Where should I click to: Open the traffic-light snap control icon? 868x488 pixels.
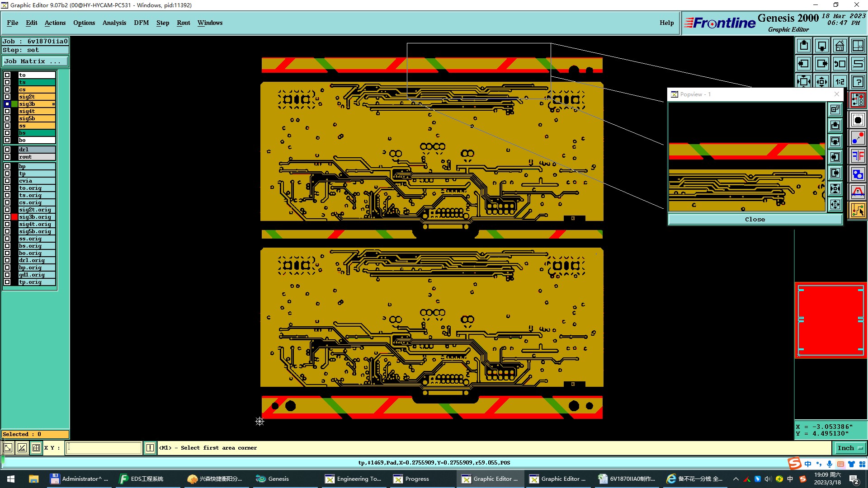click(858, 100)
